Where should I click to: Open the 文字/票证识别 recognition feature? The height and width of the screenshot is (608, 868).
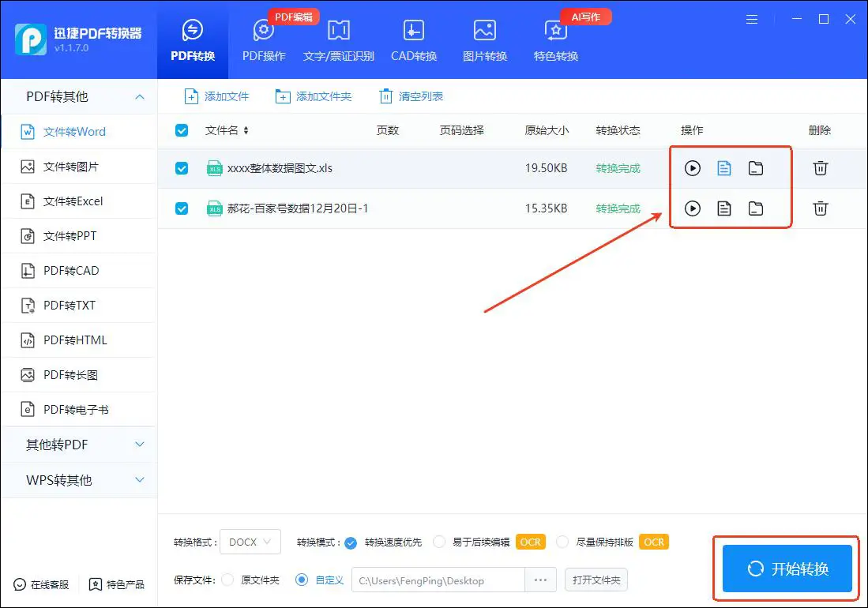tap(338, 36)
